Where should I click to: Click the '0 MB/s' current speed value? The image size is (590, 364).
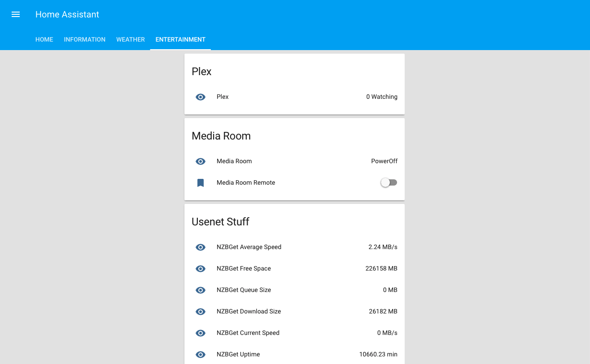pyautogui.click(x=387, y=333)
